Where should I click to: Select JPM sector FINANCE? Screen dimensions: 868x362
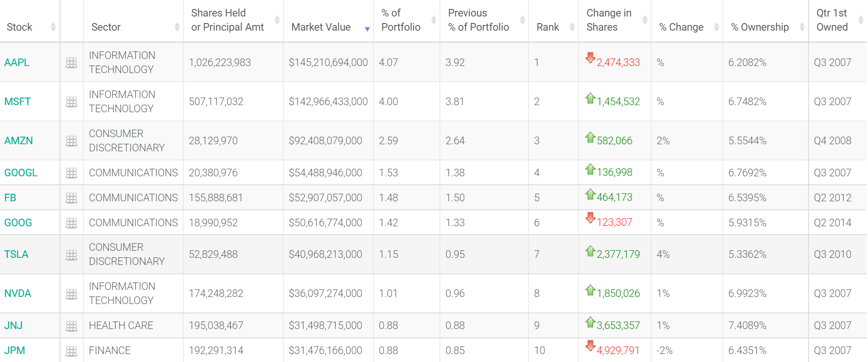109,351
